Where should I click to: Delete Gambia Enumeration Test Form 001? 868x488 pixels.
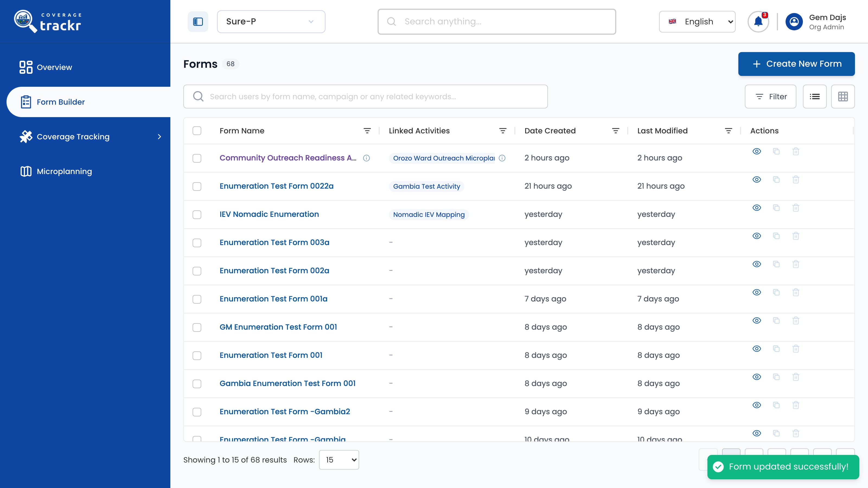[x=796, y=377]
